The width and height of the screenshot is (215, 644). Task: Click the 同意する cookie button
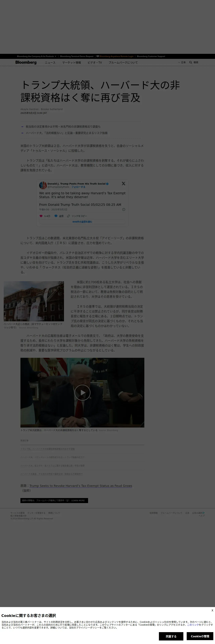[x=171, y=636]
